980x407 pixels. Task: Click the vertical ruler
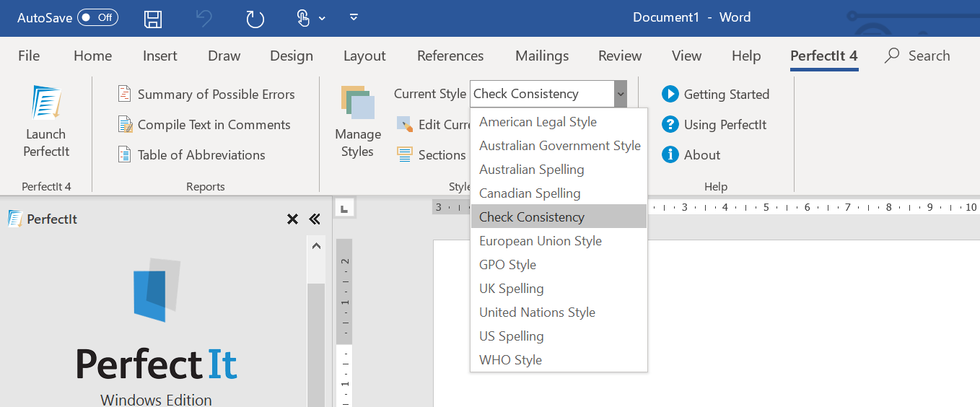tap(344, 322)
